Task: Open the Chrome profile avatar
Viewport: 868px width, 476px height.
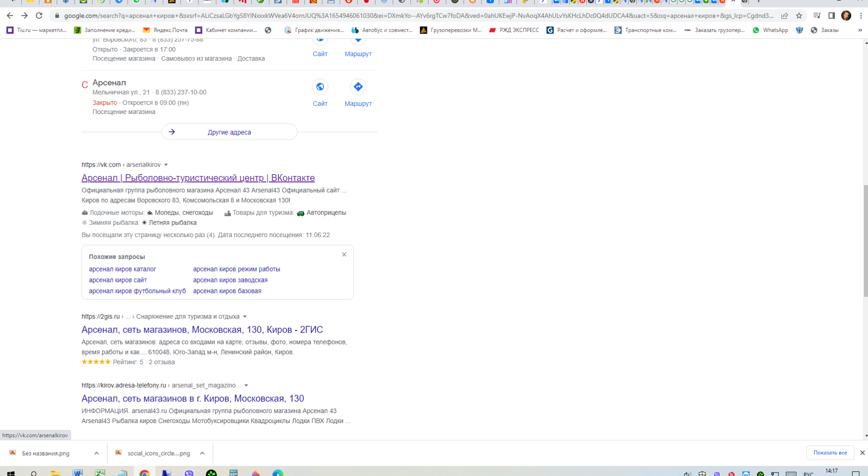Action: click(x=846, y=15)
